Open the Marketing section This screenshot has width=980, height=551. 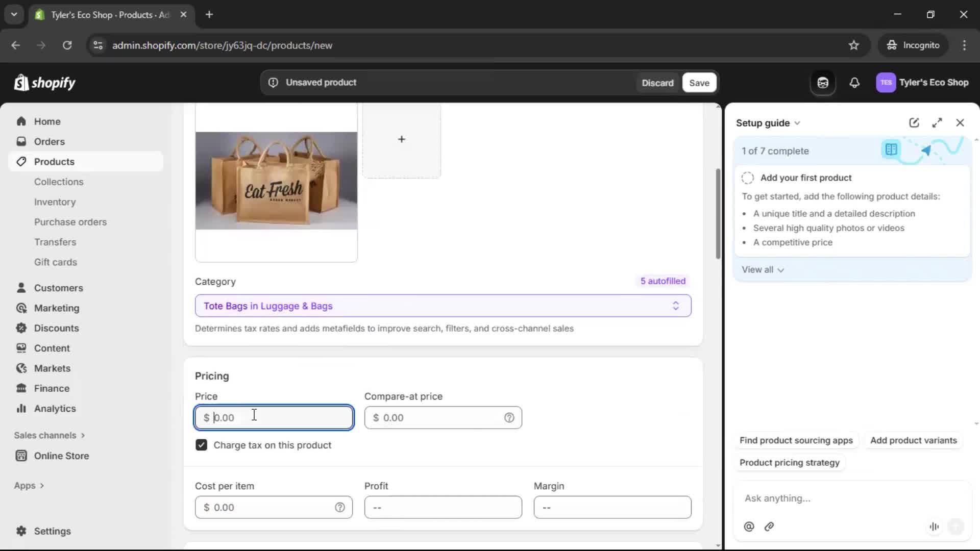(56, 308)
